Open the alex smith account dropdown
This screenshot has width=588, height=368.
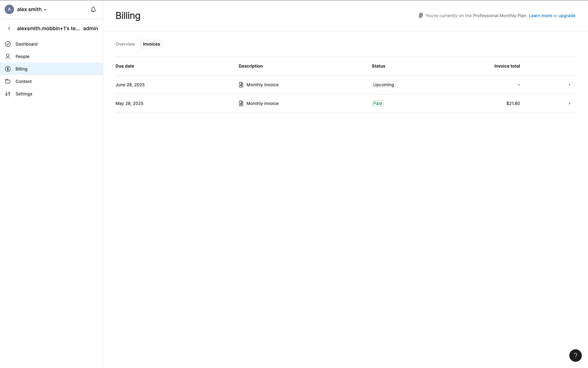click(32, 10)
